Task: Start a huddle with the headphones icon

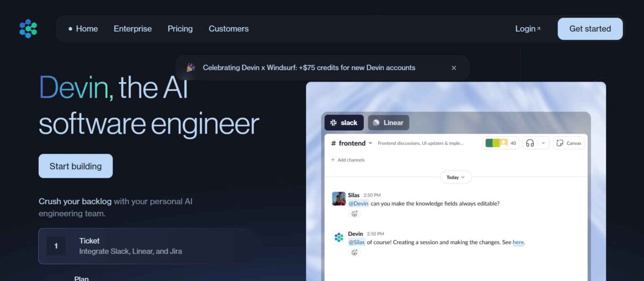Action: click(530, 143)
